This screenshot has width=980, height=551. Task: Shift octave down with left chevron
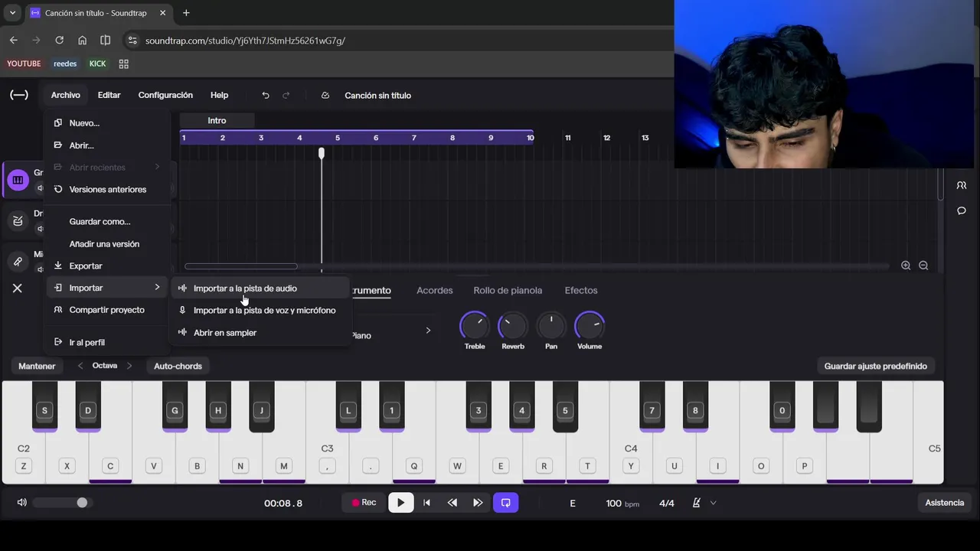point(80,366)
